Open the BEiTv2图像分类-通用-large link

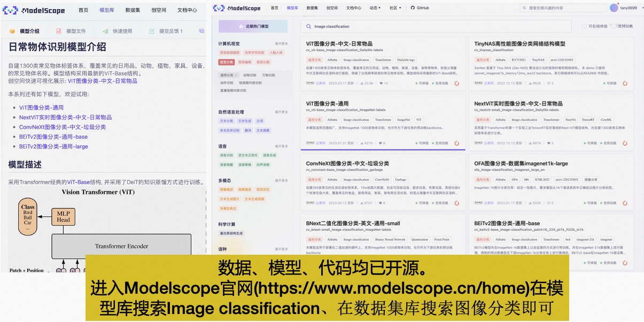53,146
